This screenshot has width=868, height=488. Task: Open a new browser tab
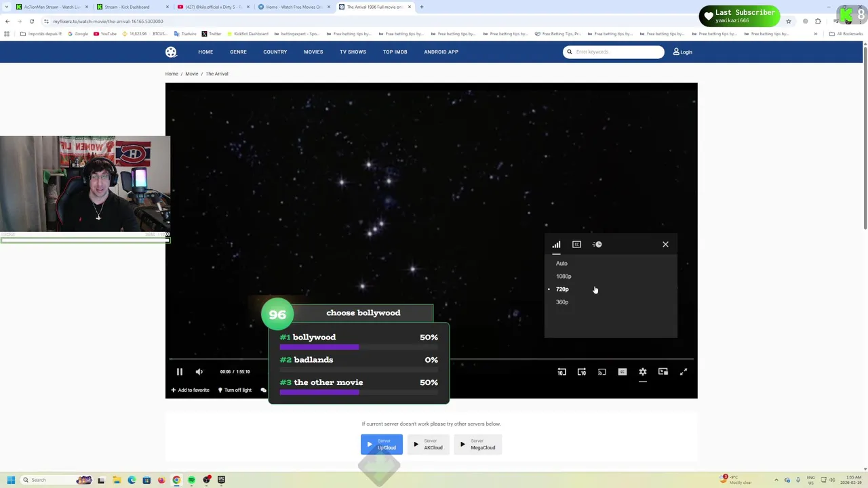421,7
